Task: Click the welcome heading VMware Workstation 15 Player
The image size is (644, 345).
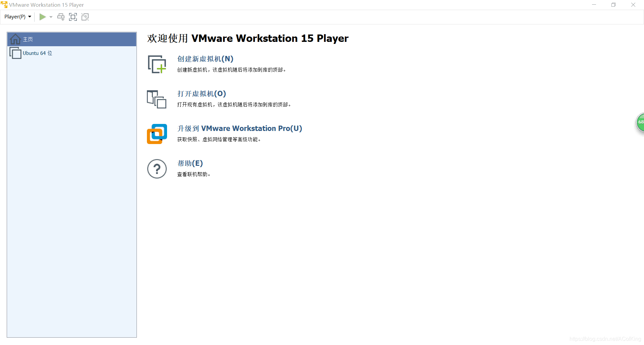Action: (248, 39)
